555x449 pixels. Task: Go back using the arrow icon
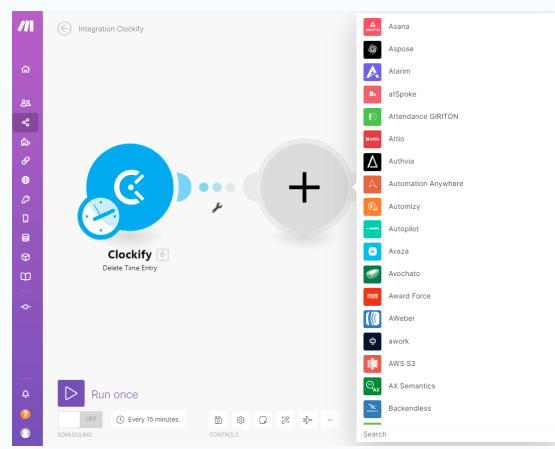click(x=64, y=29)
